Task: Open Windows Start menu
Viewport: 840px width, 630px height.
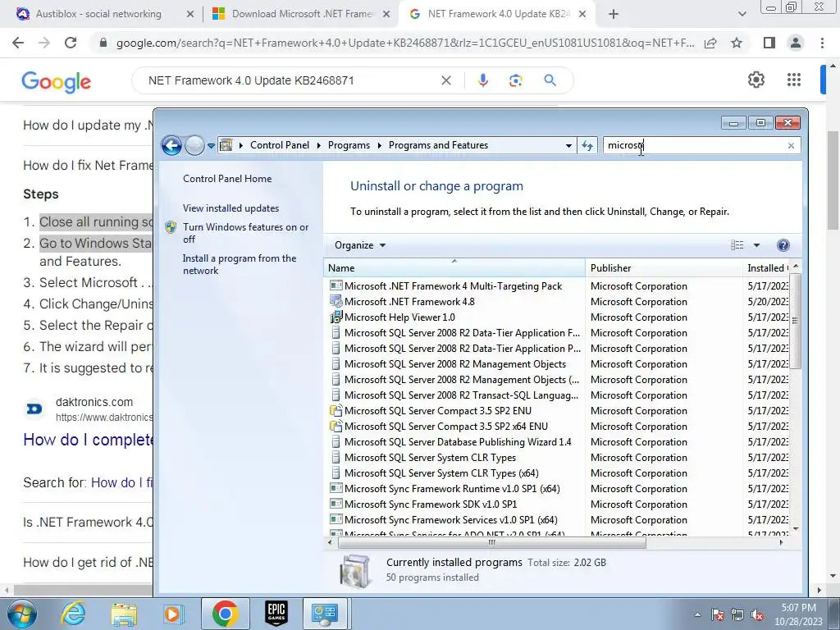Action: [x=22, y=614]
